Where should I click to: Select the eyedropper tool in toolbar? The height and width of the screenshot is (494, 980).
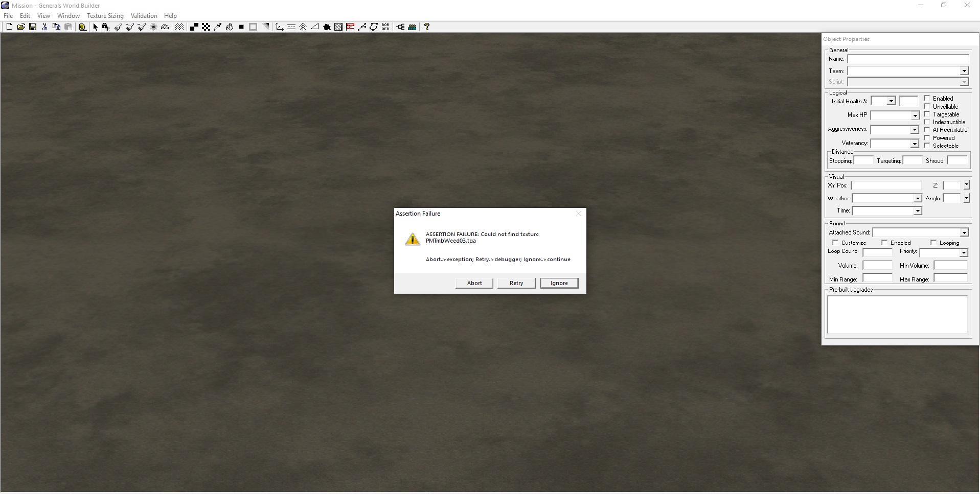[218, 27]
